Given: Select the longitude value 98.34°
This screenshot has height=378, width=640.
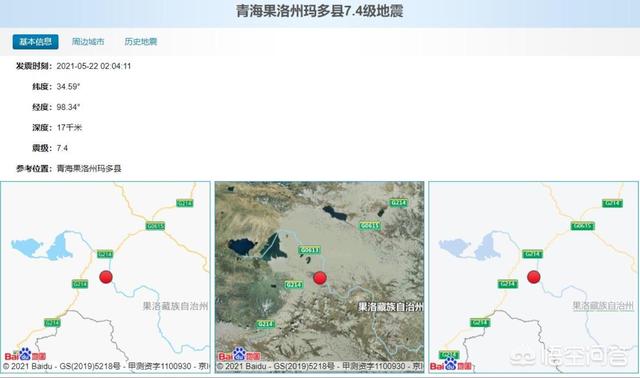Looking at the screenshot, I should coord(68,107).
